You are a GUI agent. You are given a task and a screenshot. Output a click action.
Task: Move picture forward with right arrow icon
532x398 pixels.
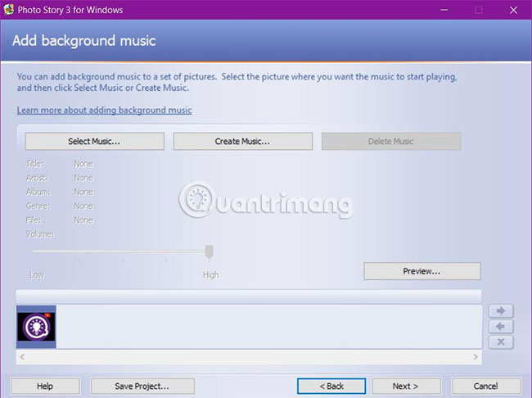(x=501, y=310)
